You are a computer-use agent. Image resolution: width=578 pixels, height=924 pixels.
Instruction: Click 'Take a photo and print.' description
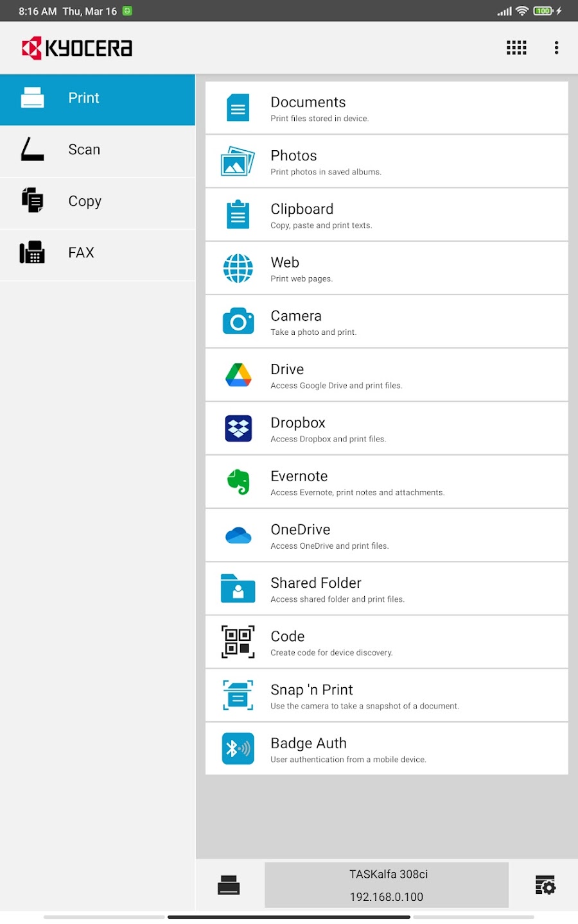[x=313, y=332]
